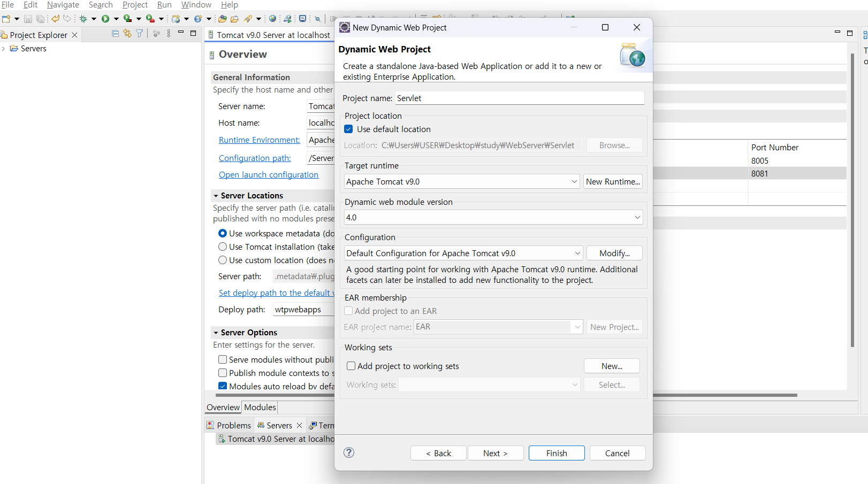Expand the Servers tree node
This screenshot has width=868, height=484.
pyautogui.click(x=4, y=49)
